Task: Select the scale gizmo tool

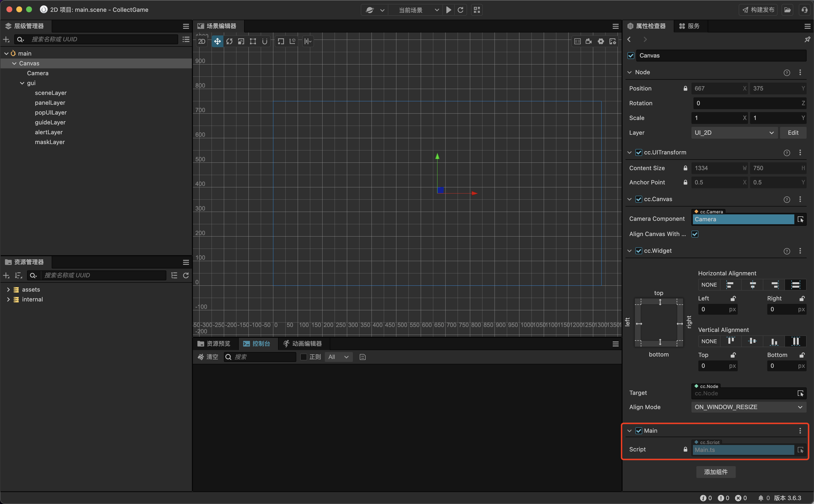Action: pos(241,41)
